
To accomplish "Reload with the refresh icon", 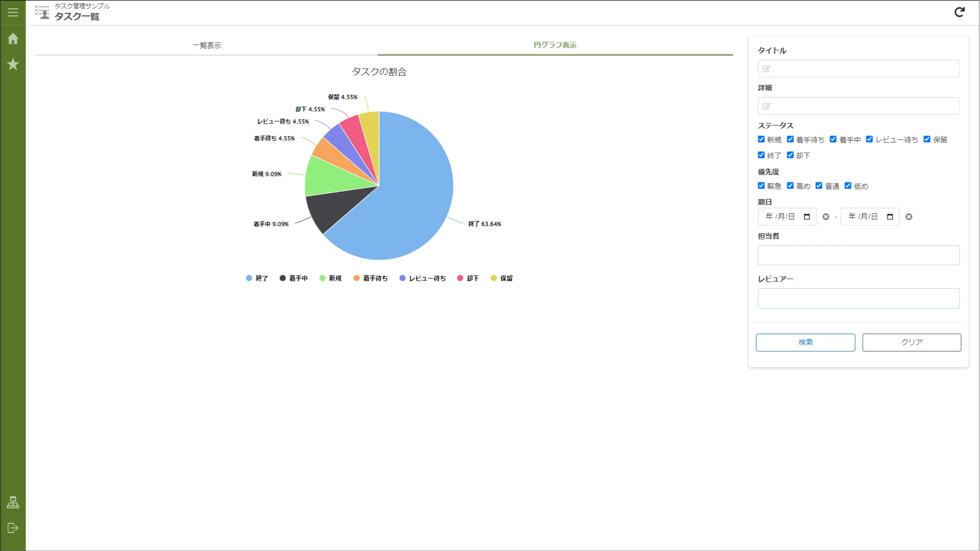I will point(959,12).
